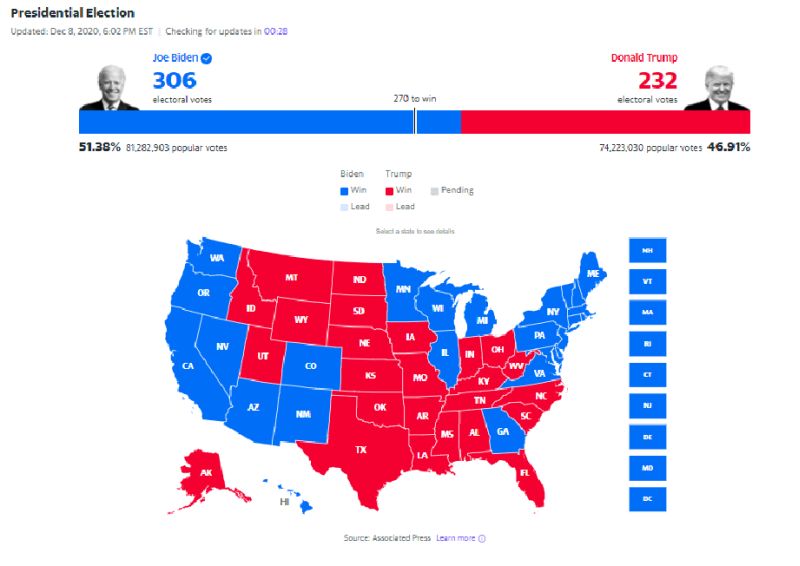800x566 pixels.
Task: Click Donald Trump's portrait photo
Action: pyautogui.click(x=717, y=88)
